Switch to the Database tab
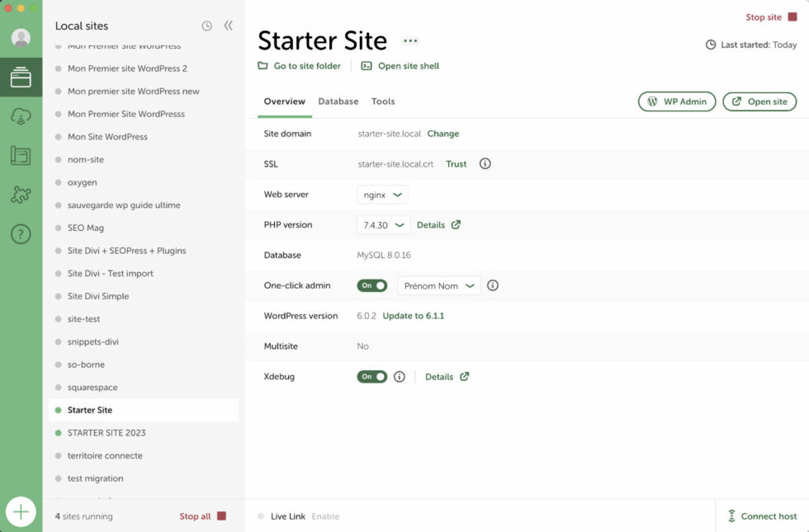Screen dimensions: 809x532 click(339, 101)
